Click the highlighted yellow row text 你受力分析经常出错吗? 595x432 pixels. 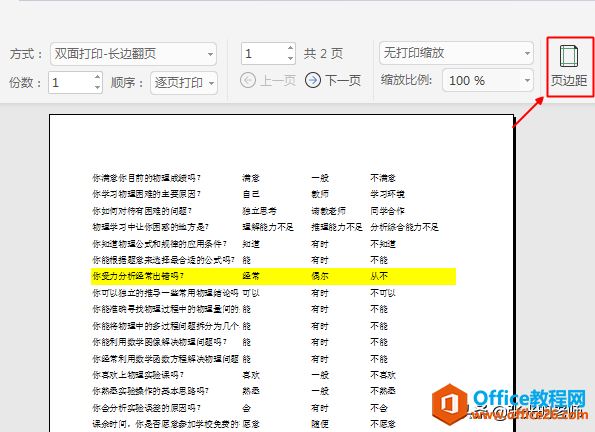pos(139,276)
